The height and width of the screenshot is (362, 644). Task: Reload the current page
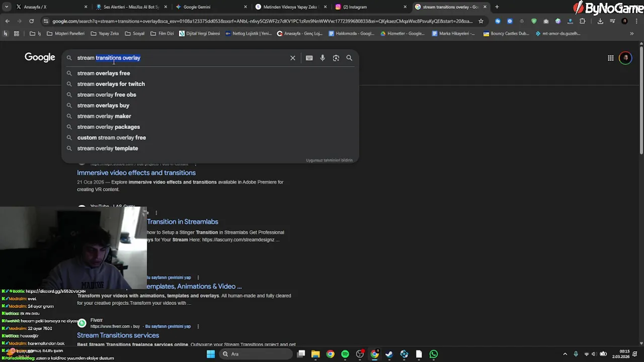(31, 21)
